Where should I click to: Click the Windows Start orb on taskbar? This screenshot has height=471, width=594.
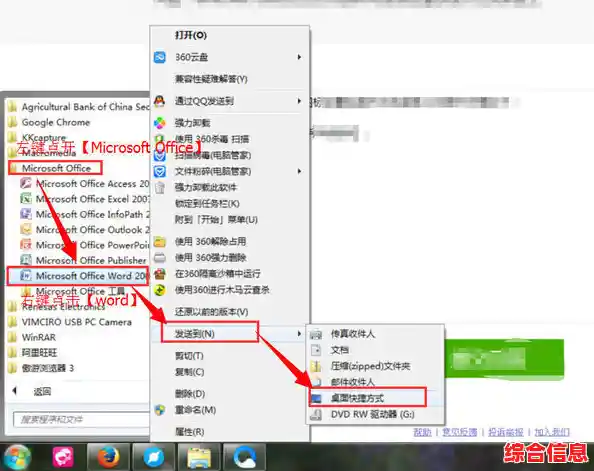[x=16, y=457]
